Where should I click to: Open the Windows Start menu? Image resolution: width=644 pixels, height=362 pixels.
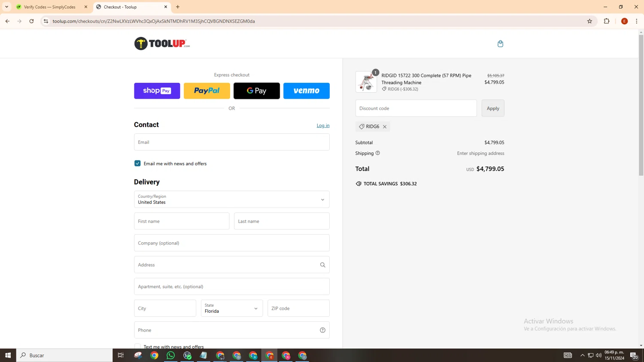click(x=8, y=355)
